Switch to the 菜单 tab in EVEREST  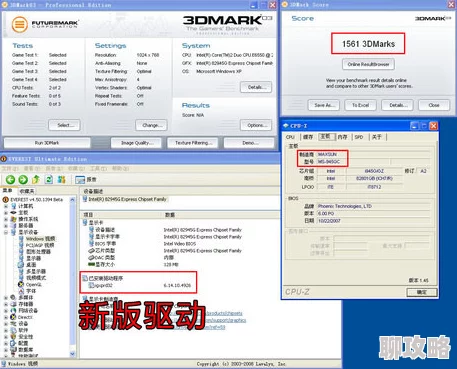point(8,191)
